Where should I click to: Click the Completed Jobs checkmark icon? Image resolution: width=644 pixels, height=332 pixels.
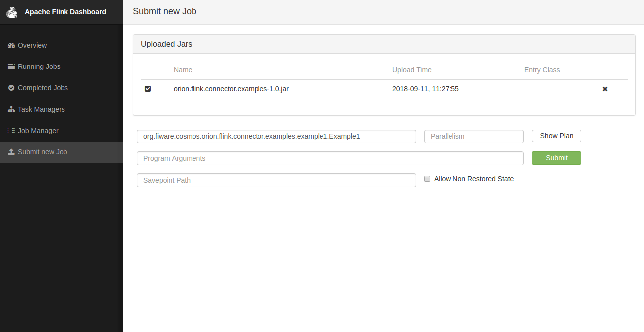11,88
